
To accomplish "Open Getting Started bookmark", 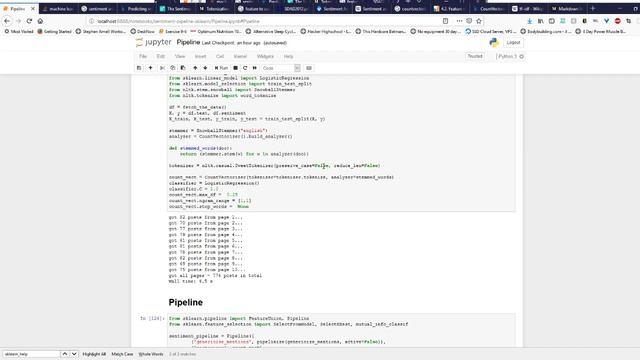I will [54, 31].
